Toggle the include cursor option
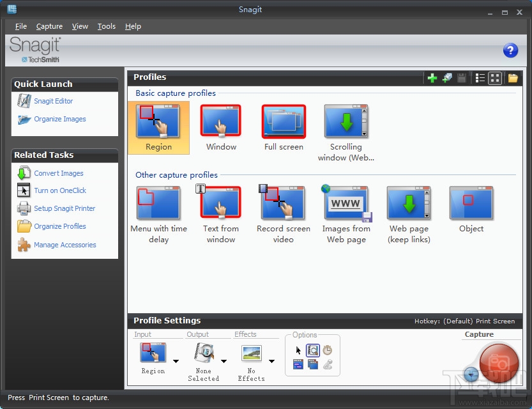 pyautogui.click(x=298, y=350)
